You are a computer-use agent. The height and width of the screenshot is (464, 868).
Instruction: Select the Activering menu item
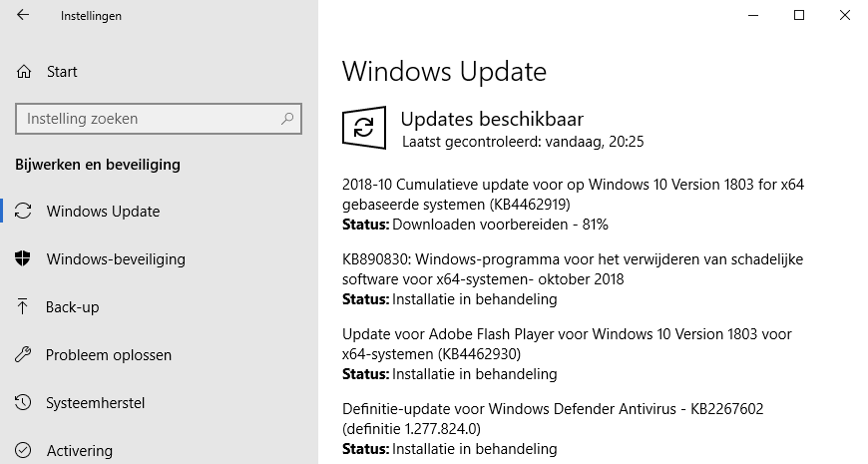point(80,451)
